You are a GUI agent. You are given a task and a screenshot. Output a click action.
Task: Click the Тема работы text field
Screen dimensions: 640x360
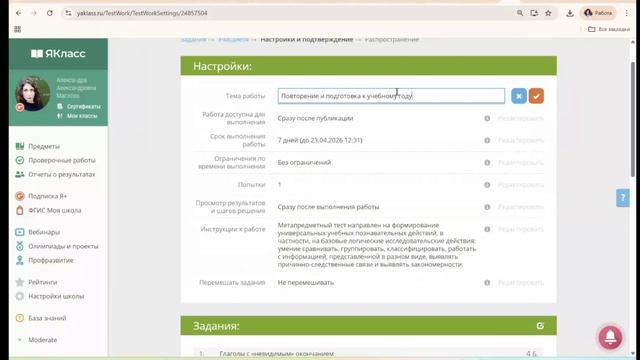coord(391,96)
